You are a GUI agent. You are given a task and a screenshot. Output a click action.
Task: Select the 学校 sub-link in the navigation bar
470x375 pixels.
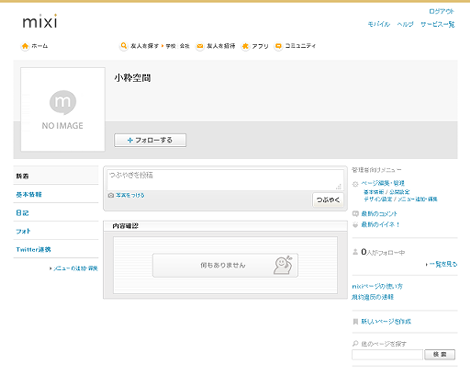click(x=171, y=46)
